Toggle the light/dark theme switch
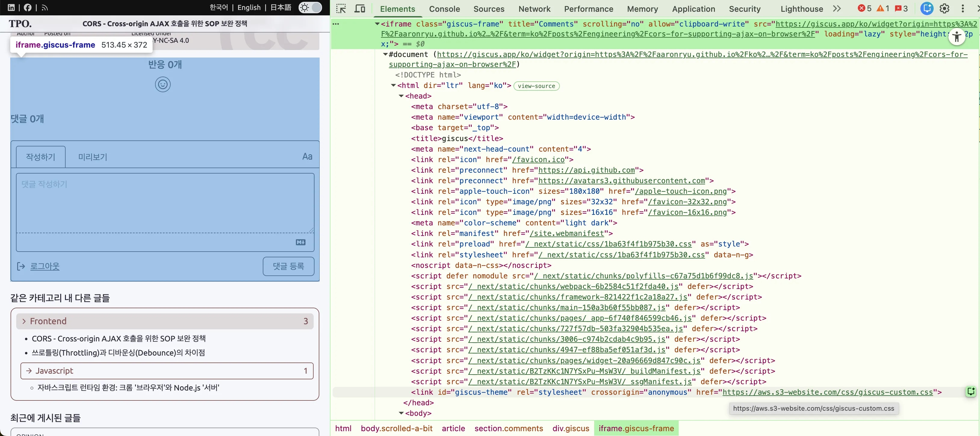The height and width of the screenshot is (436, 980). (x=310, y=8)
